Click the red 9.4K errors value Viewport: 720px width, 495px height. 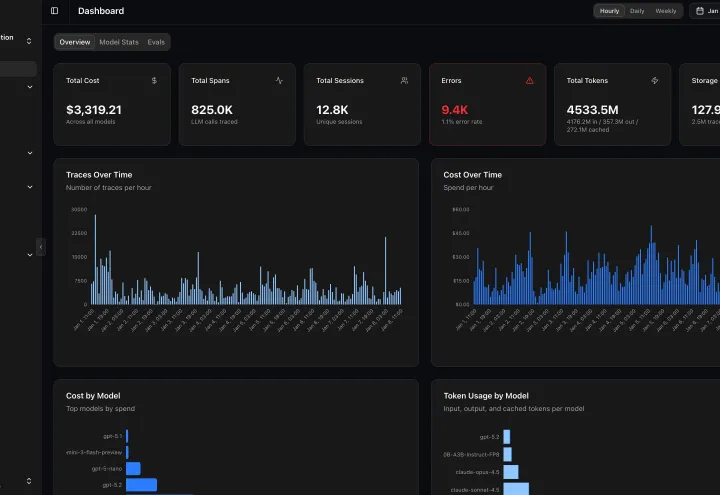(x=455, y=110)
